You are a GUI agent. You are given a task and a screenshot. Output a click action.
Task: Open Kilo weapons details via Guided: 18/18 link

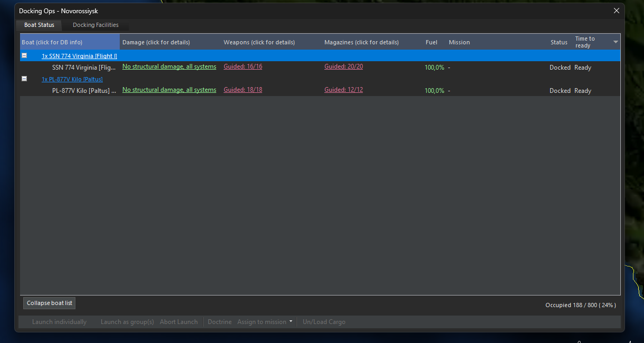click(243, 89)
